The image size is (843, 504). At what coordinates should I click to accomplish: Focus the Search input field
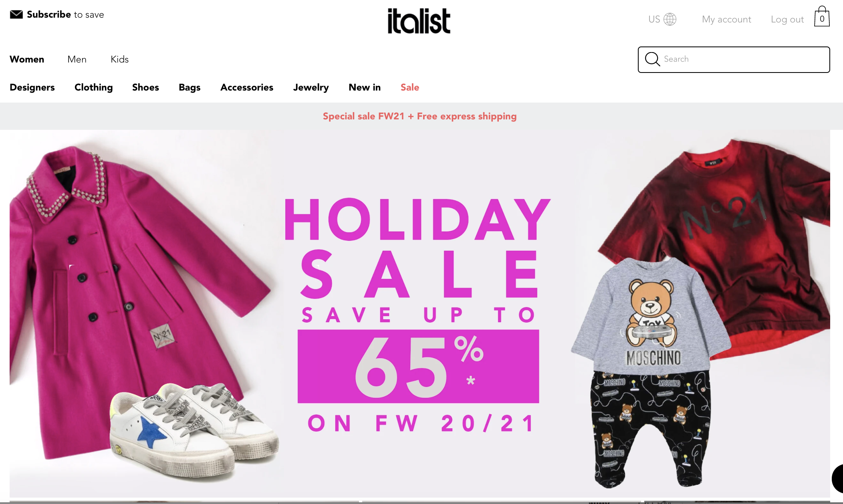[x=734, y=60]
